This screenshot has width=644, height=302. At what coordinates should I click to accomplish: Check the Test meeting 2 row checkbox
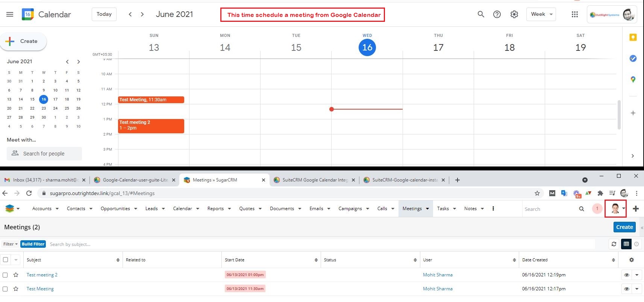[5, 275]
